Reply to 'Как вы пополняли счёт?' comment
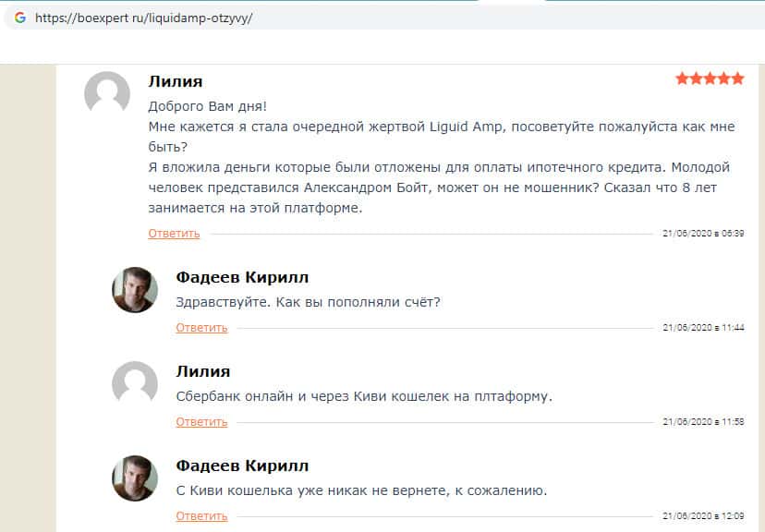 point(201,328)
